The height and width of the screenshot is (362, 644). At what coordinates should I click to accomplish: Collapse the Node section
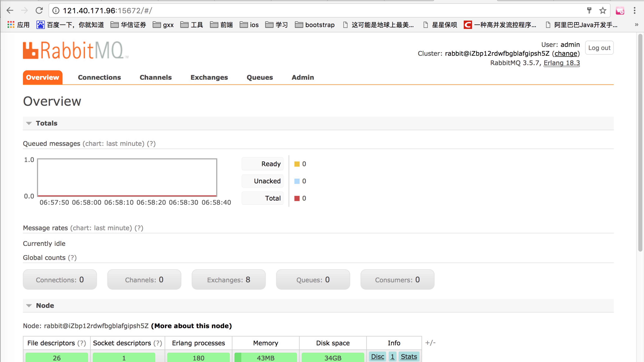coord(40,305)
